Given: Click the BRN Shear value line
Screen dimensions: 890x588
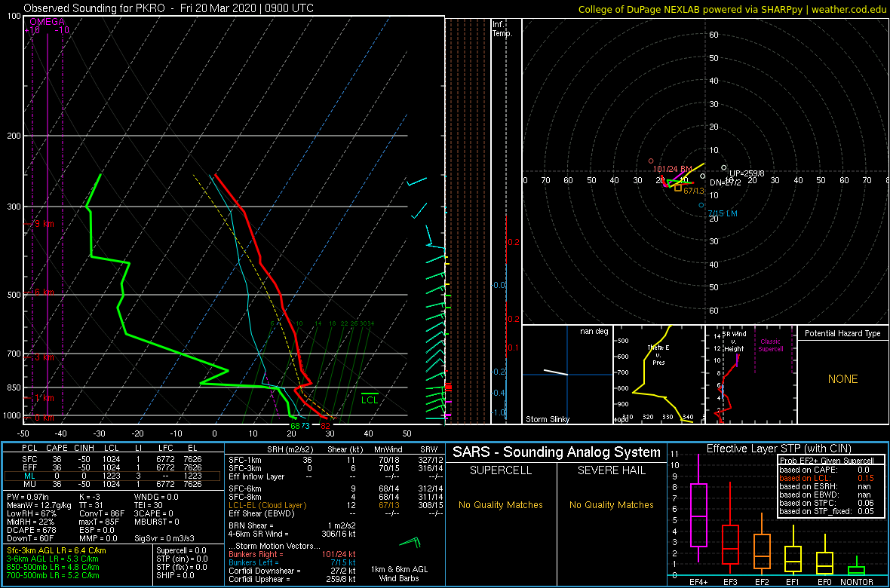Looking at the screenshot, I should point(291,525).
